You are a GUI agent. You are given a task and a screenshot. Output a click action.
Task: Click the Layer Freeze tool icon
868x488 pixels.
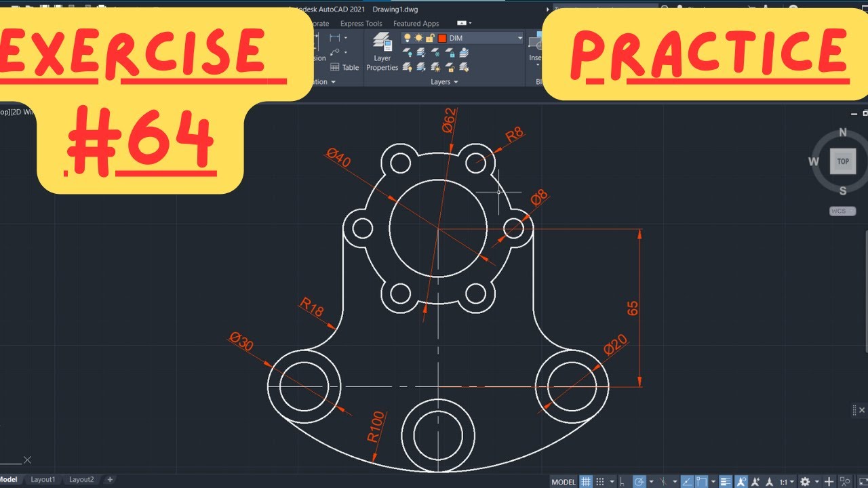[x=435, y=52]
